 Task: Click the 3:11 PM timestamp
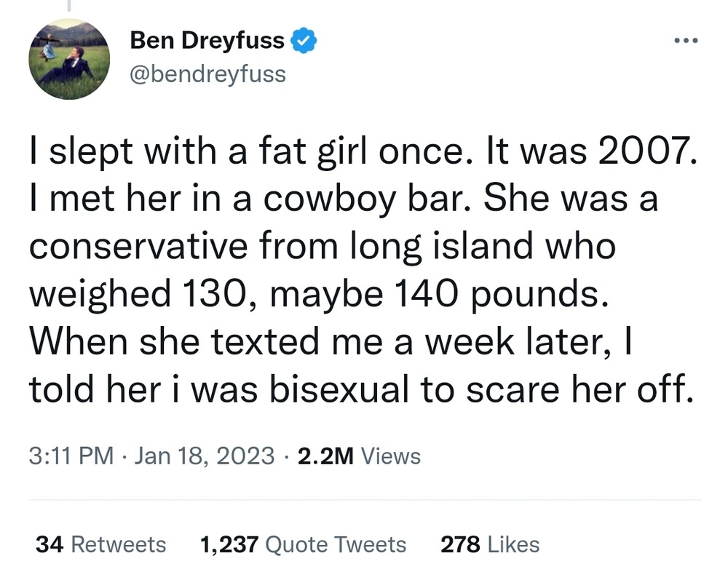tap(71, 456)
